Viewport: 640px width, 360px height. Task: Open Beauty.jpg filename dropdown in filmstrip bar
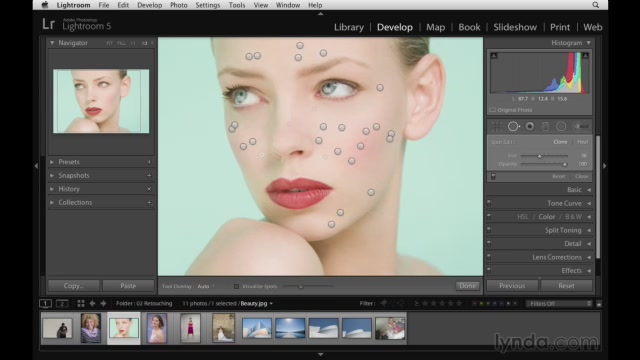point(271,304)
